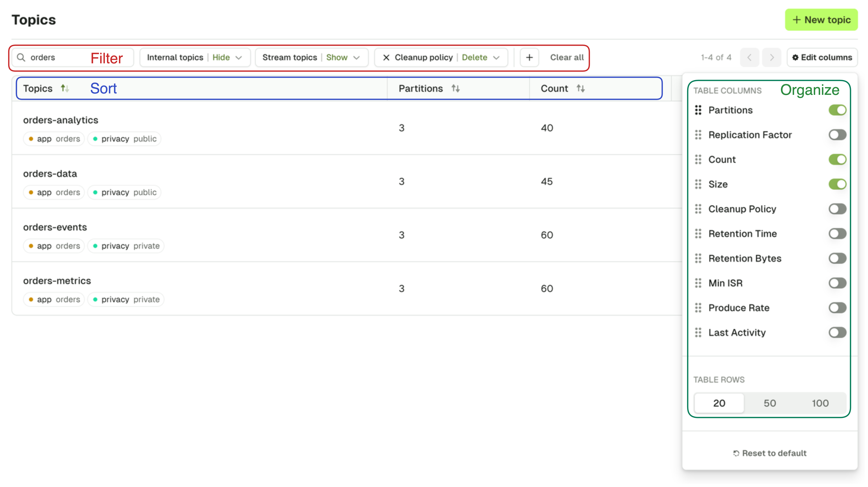
Task: Click the privacy private tag on orders-events
Action: [x=126, y=246]
